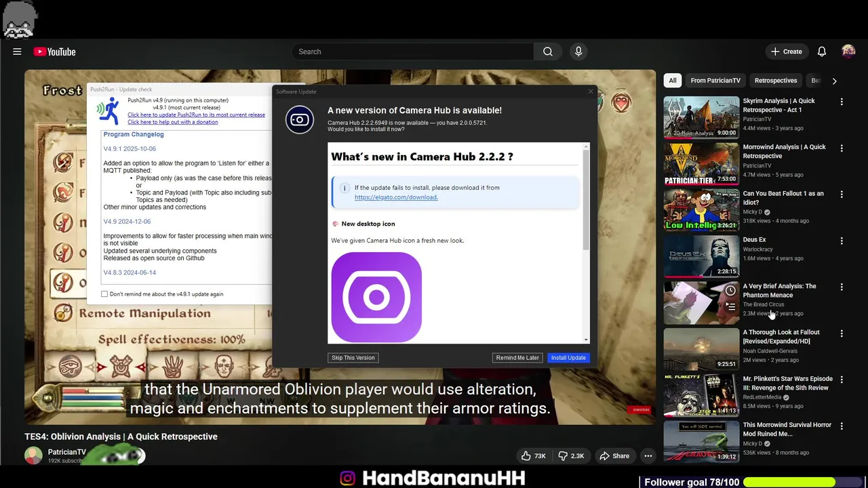
Task: Click Install Update button
Action: (x=568, y=358)
